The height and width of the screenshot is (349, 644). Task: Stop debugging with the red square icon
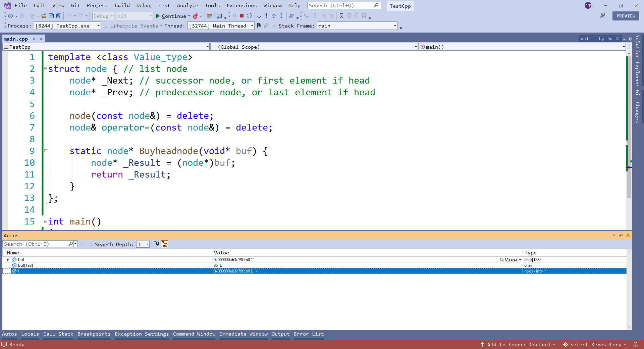pyautogui.click(x=242, y=16)
